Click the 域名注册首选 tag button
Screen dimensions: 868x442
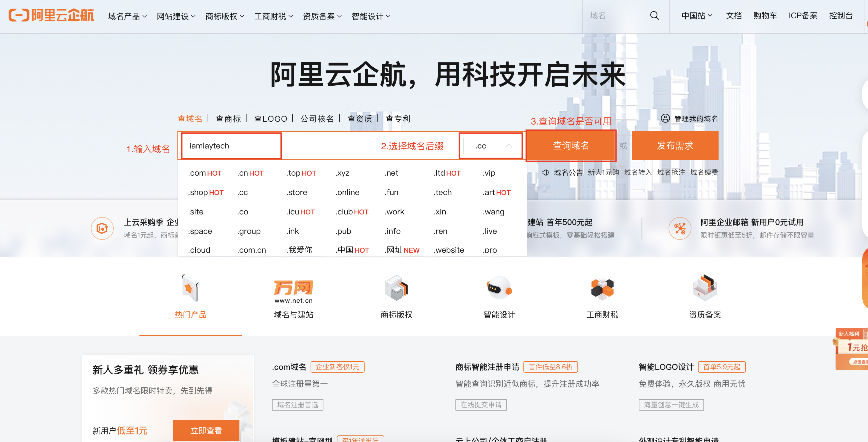[x=297, y=405]
